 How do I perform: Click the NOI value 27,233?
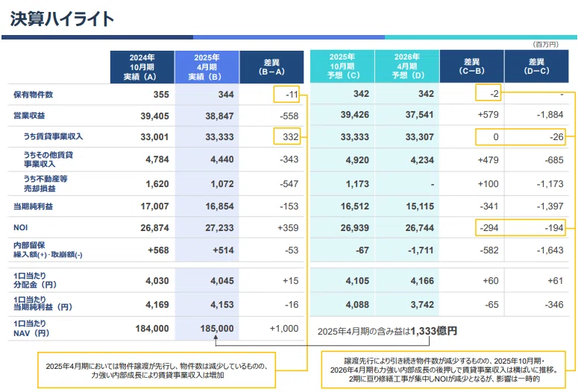pos(219,228)
